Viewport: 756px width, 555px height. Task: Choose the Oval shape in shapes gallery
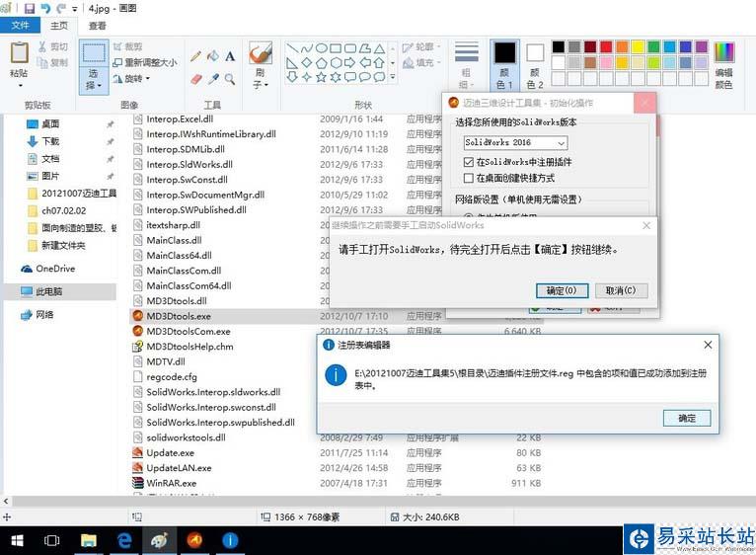322,48
